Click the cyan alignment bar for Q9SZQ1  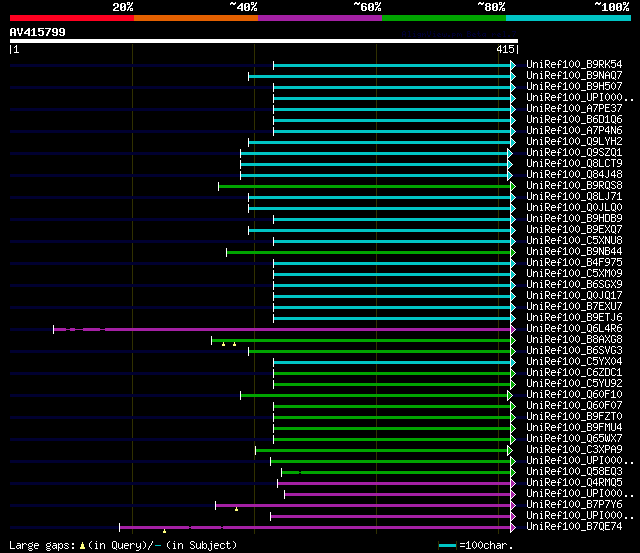click(x=374, y=153)
